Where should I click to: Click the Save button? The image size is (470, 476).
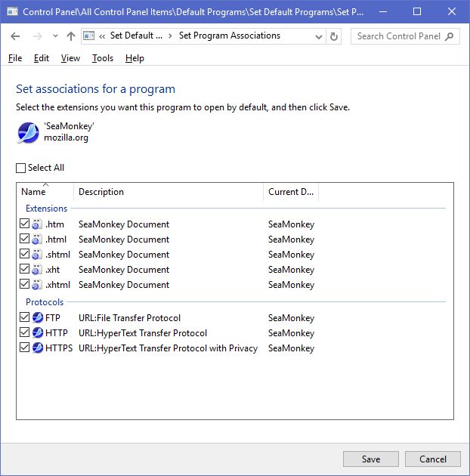(370, 459)
